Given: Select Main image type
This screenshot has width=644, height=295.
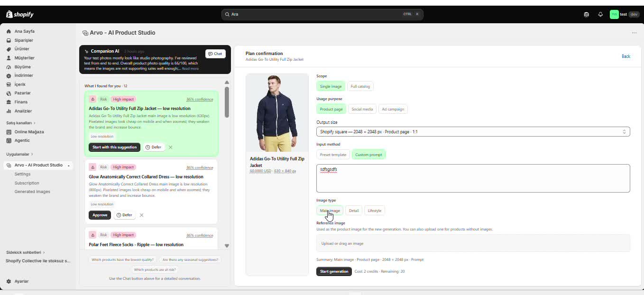Looking at the screenshot, I should coord(330,211).
